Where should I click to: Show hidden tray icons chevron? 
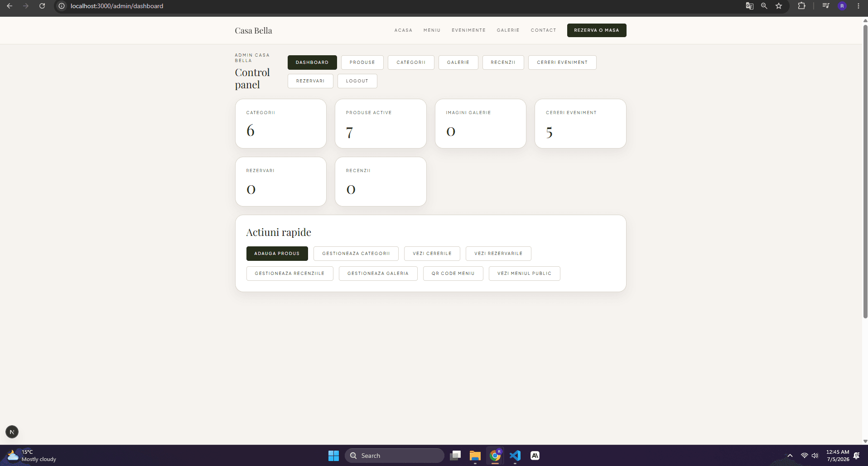[790, 456]
